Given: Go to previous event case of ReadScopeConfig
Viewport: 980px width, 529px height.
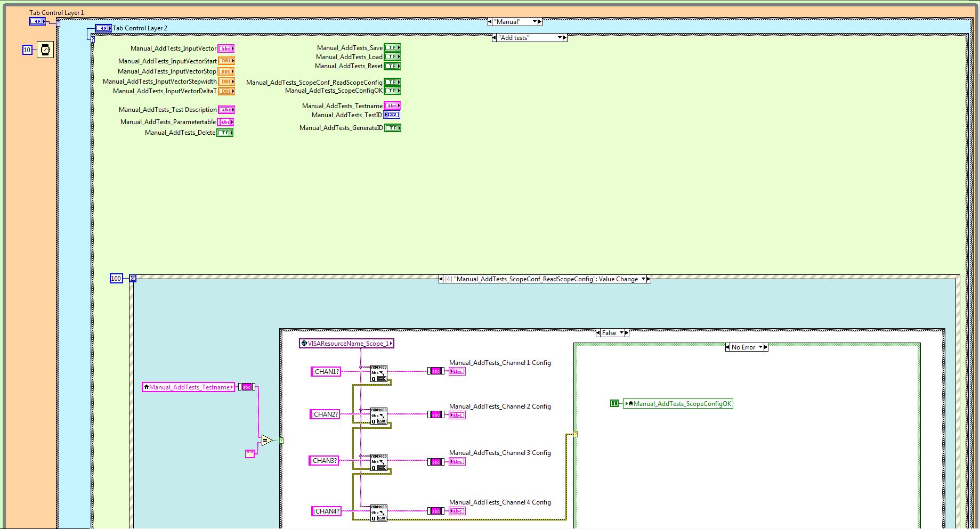Looking at the screenshot, I should 441,279.
